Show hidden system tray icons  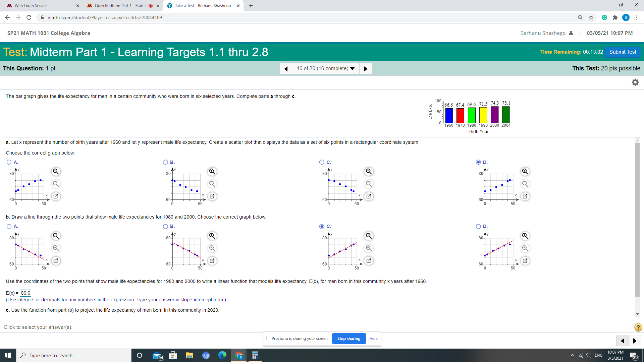[572, 355]
